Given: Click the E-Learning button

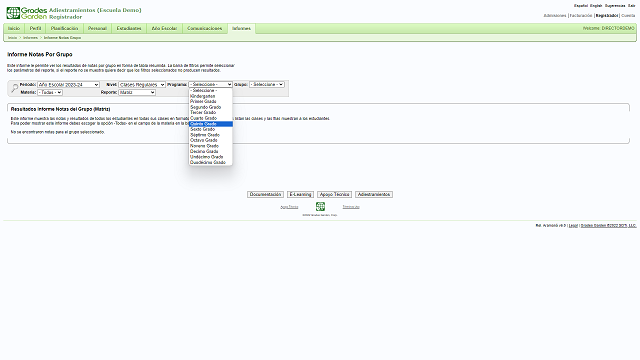Looking at the screenshot, I should tap(300, 195).
